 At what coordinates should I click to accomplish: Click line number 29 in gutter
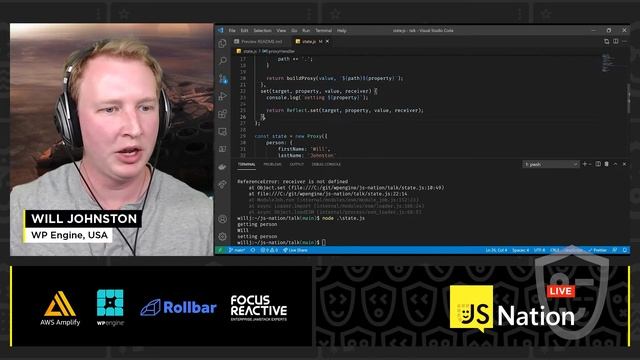243,136
